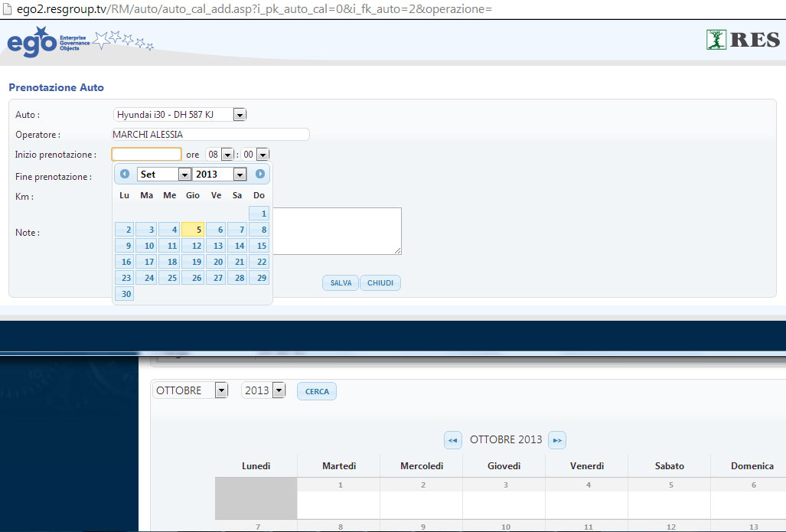Go to next month in date picker
Viewport: 786px width, 532px height.
coord(259,174)
